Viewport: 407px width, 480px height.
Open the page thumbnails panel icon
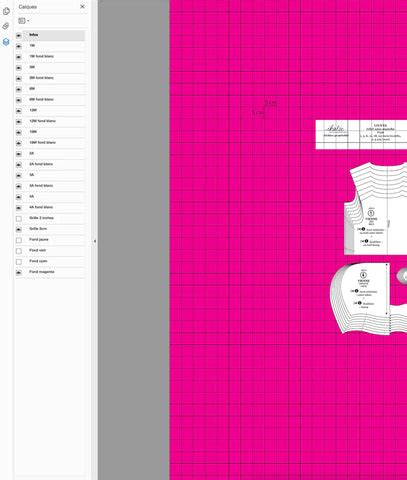tap(6, 11)
